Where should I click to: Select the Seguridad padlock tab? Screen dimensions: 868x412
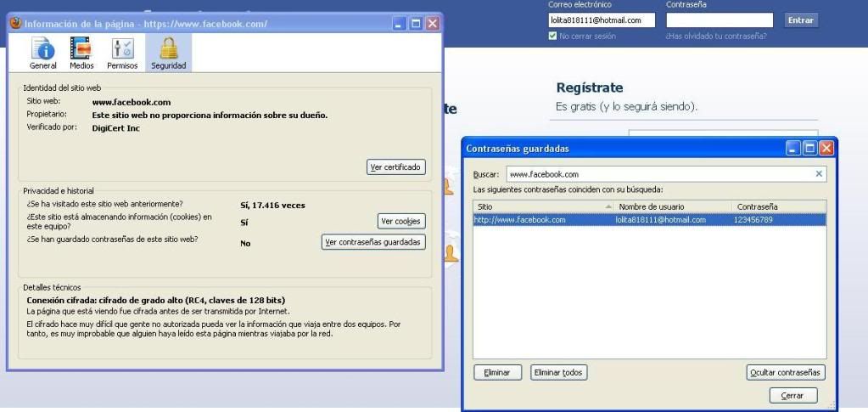pyautogui.click(x=168, y=54)
